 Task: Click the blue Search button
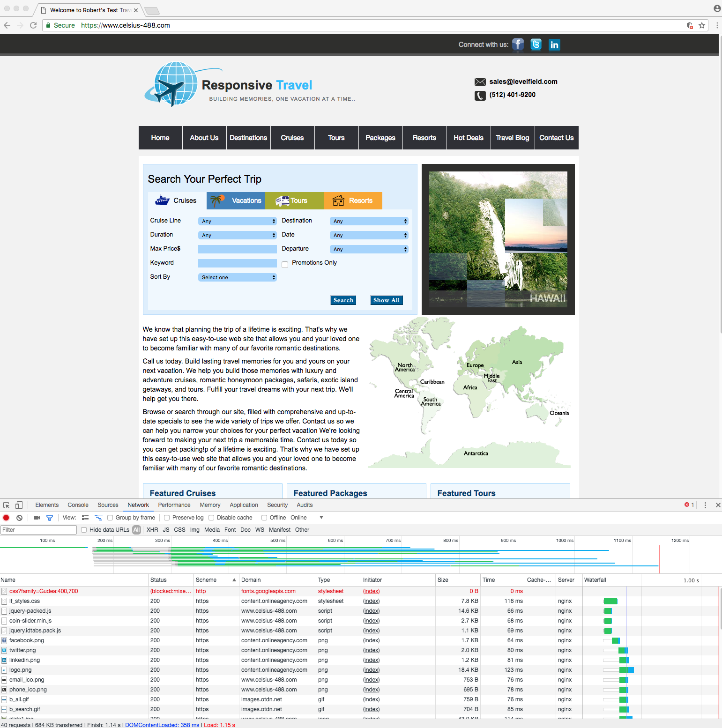[x=343, y=300]
